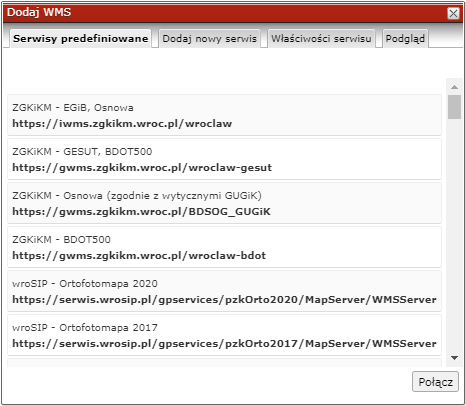
Task: Open the Dodaj nowy serwis tab
Action: (209, 39)
